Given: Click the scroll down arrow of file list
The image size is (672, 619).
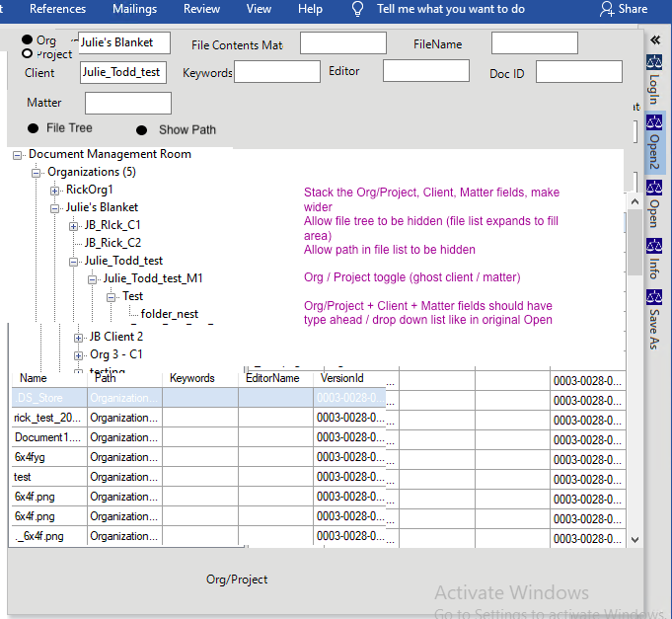Looking at the screenshot, I should pos(635,540).
